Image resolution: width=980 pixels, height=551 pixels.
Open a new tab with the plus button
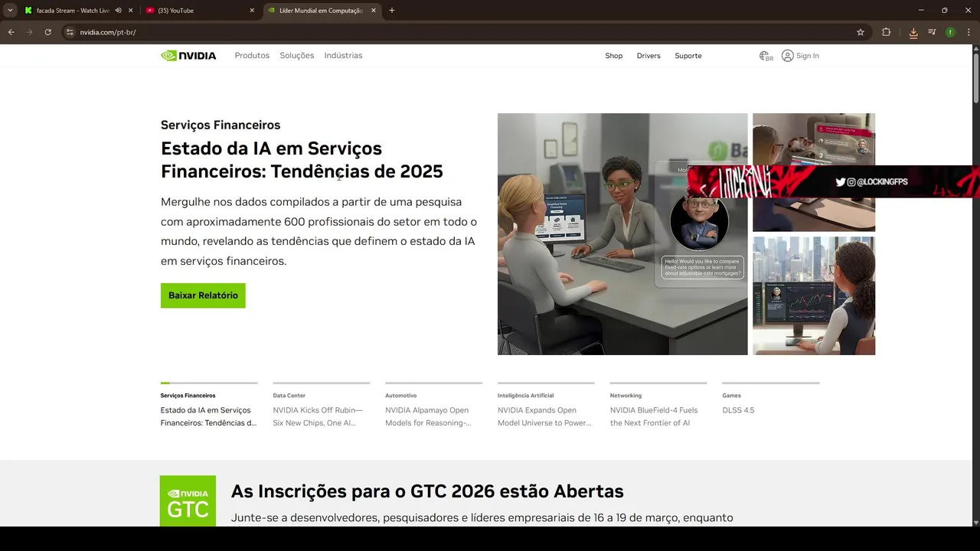click(392, 11)
